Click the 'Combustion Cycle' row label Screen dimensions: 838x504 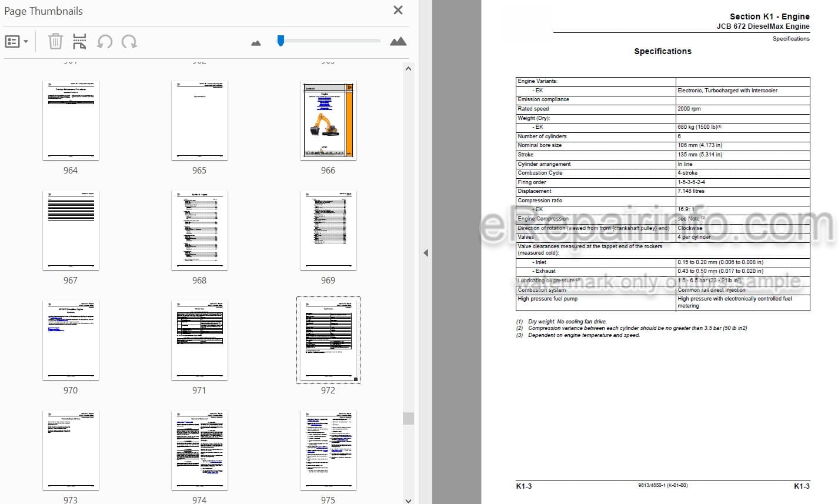[540, 173]
